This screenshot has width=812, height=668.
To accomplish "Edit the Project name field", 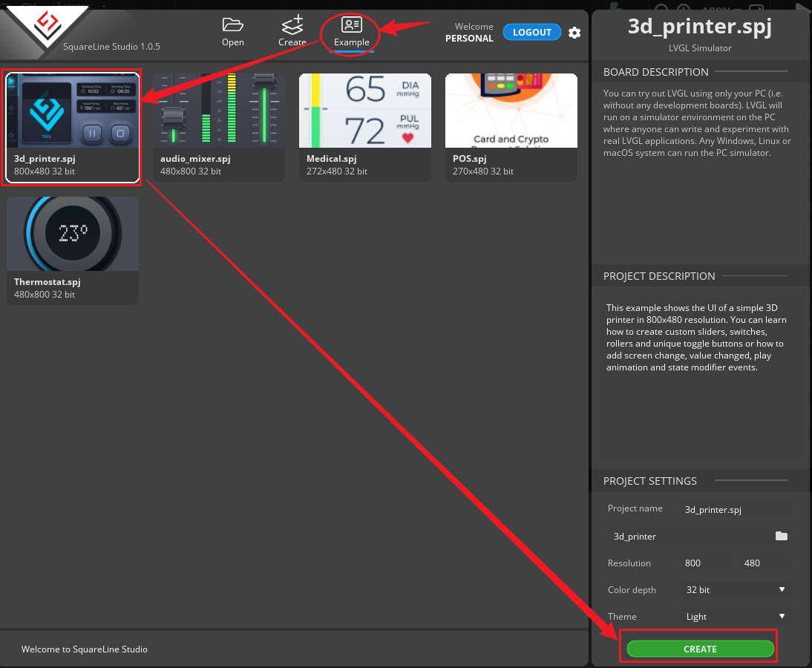I will tap(735, 509).
